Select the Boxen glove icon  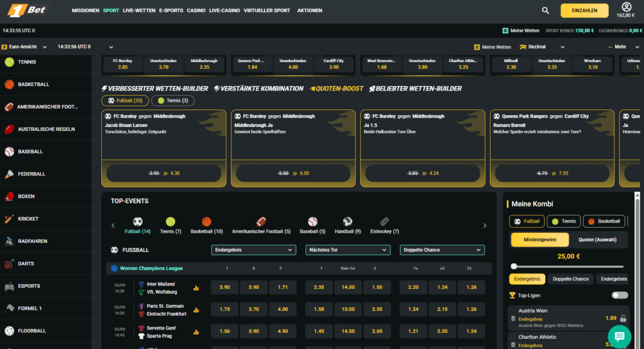pos(9,196)
